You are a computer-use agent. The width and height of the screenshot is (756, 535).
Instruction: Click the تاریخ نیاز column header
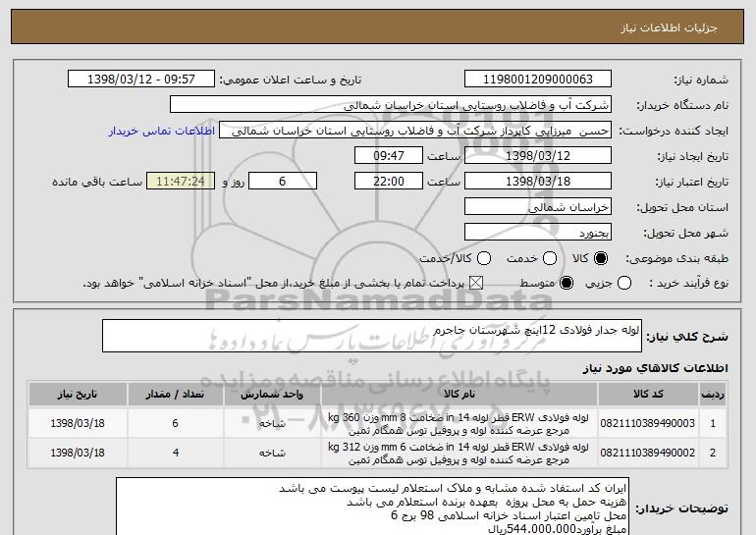click(x=78, y=395)
